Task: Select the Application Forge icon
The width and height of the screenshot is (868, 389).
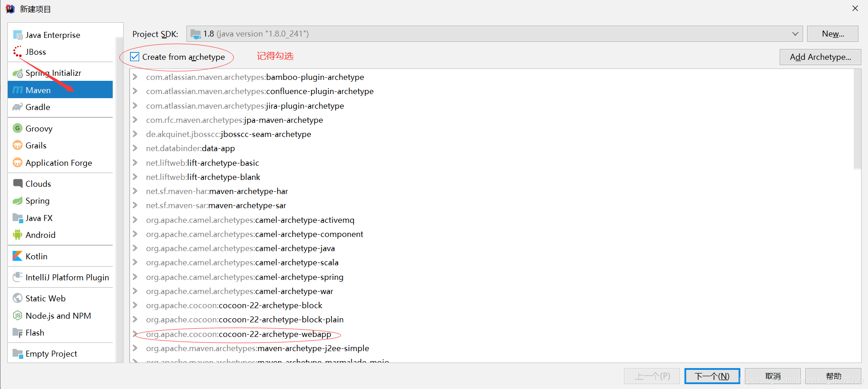Action: point(18,163)
